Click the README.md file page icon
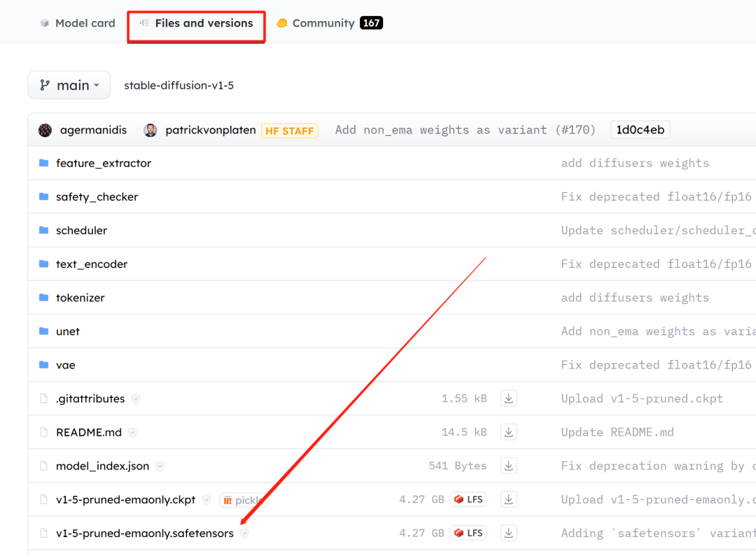 click(x=44, y=433)
